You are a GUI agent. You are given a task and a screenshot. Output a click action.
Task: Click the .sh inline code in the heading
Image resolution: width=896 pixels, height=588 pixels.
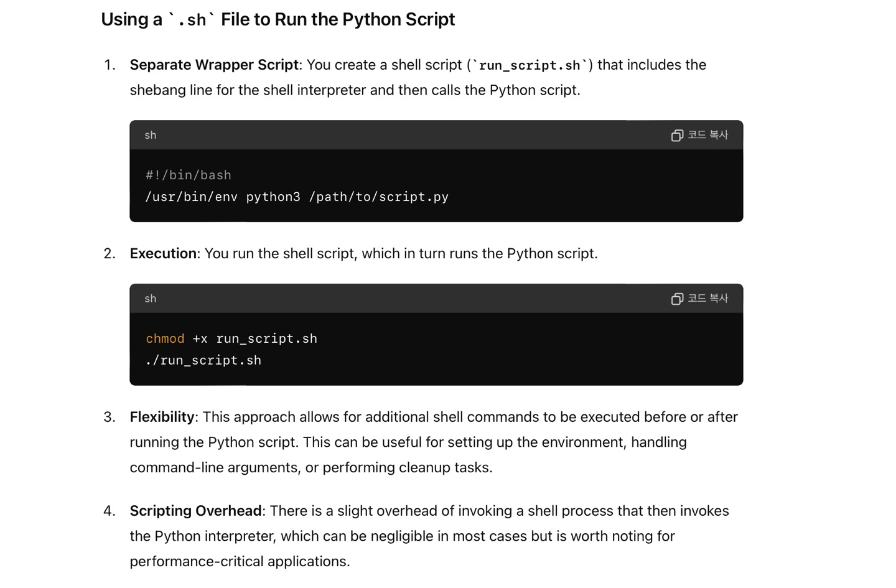tap(192, 20)
